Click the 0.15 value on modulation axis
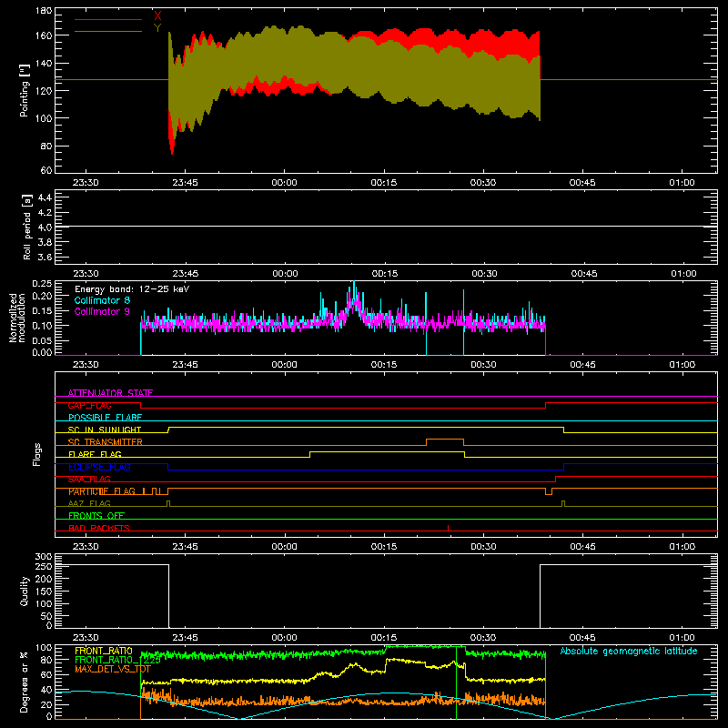Viewport: 728px width, 728px height. tap(42, 310)
